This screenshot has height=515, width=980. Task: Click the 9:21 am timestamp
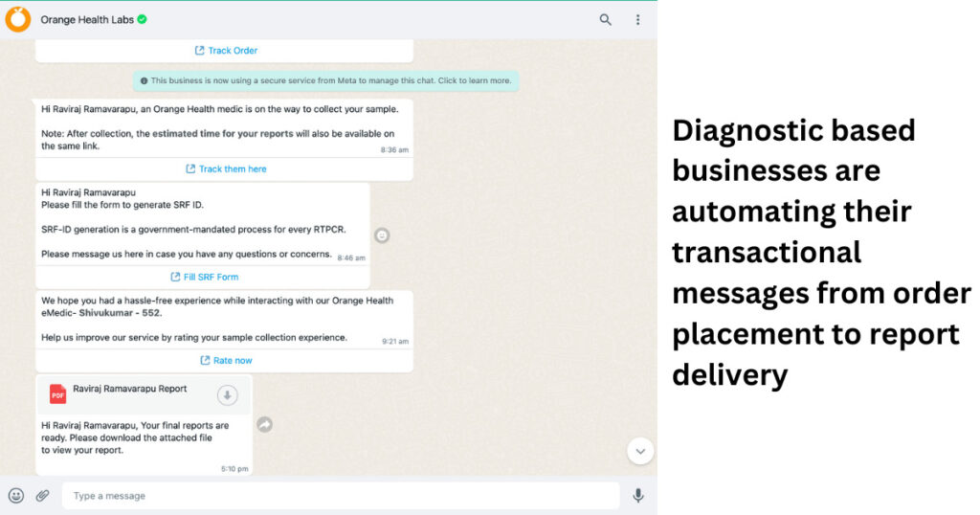(395, 341)
